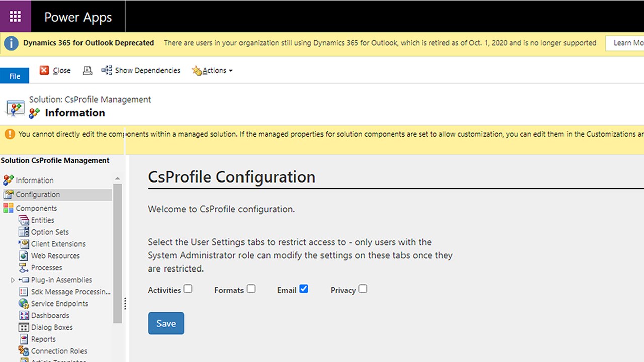Click the Close toolbar button
Image resolution: width=644 pixels, height=362 pixels.
tap(55, 71)
